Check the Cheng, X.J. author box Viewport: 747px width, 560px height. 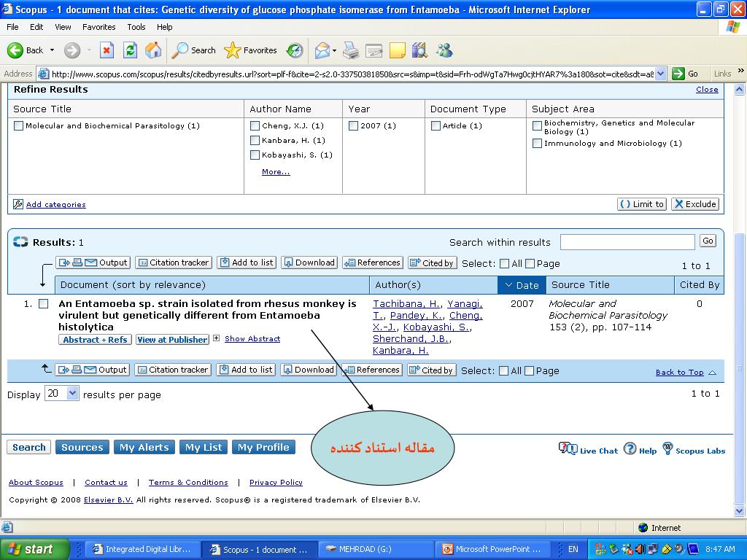(255, 125)
